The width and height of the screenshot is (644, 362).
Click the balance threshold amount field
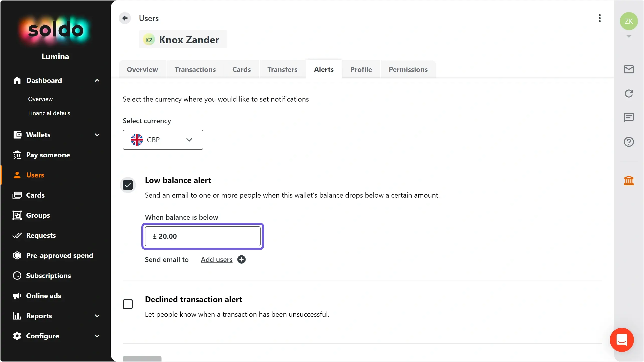203,236
